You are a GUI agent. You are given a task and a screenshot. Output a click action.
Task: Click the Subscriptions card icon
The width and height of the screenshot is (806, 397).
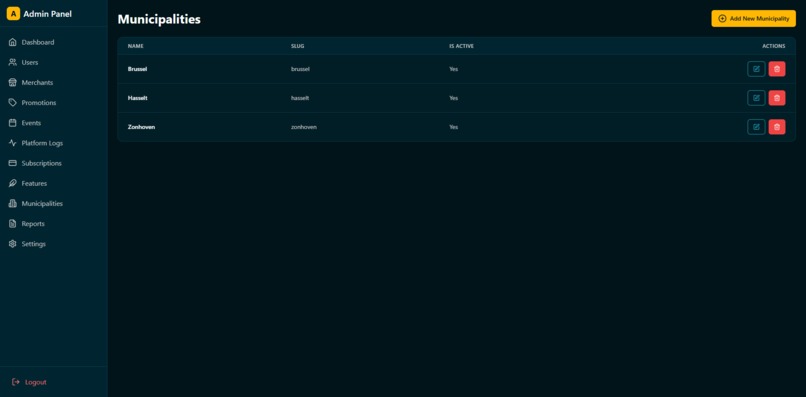[13, 163]
